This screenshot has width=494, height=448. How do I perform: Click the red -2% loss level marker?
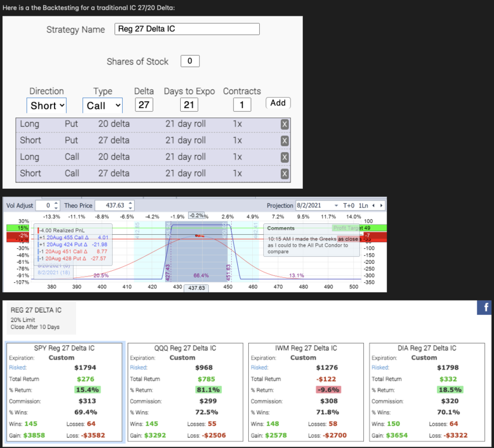tap(17, 236)
